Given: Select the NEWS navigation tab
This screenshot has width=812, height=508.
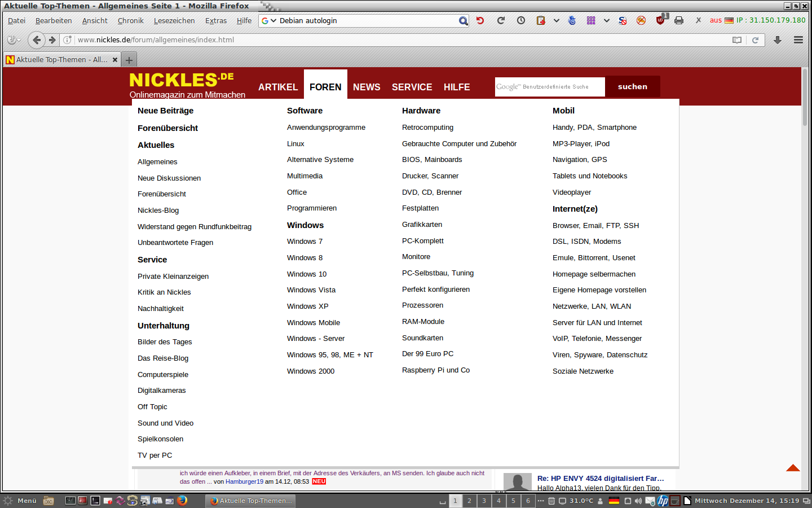Looking at the screenshot, I should pyautogui.click(x=367, y=87).
